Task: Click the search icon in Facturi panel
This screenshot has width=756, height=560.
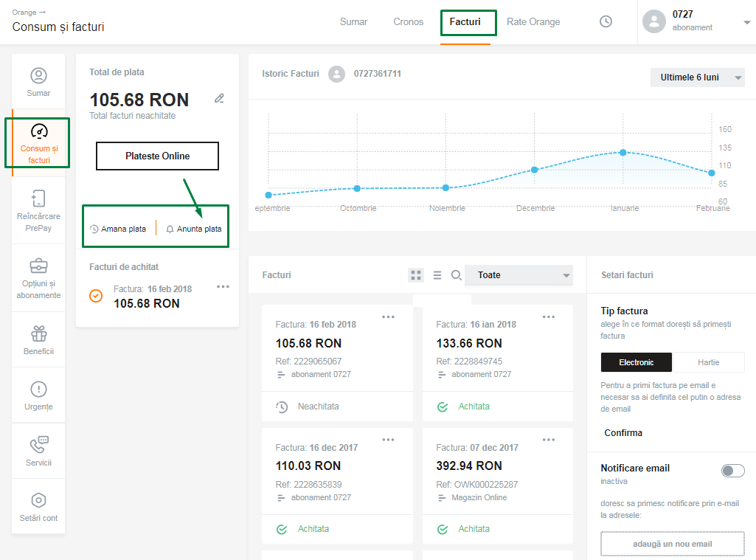Action: [x=457, y=275]
